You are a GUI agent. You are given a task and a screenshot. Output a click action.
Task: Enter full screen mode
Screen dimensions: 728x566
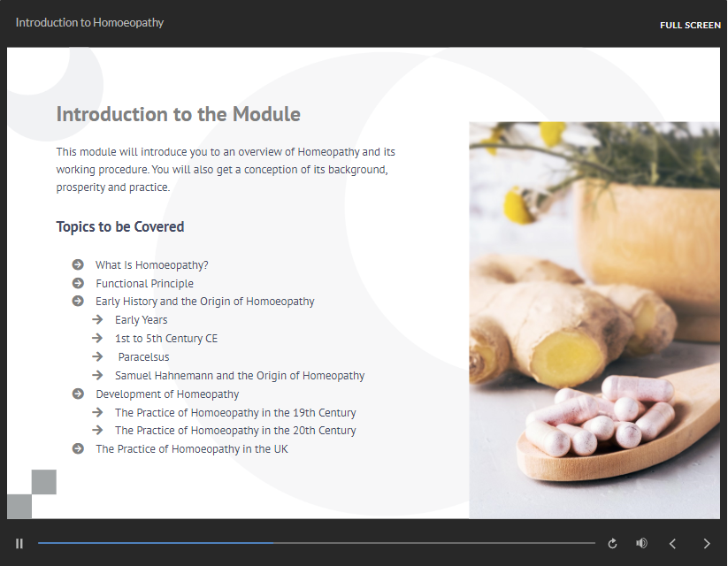click(x=690, y=25)
